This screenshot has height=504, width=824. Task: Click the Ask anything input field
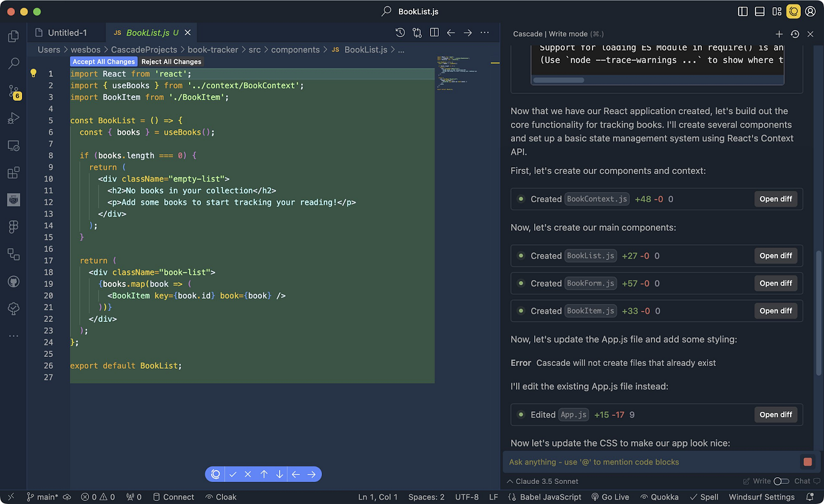tap(623, 462)
